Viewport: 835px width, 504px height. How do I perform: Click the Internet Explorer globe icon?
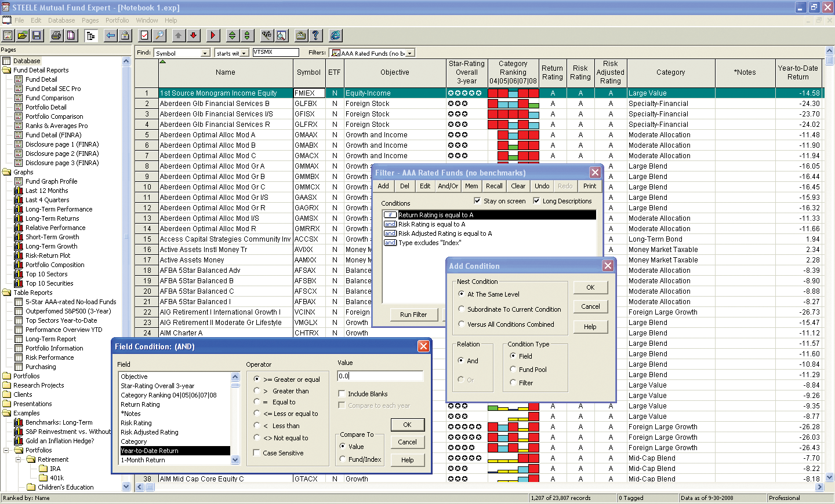[335, 36]
